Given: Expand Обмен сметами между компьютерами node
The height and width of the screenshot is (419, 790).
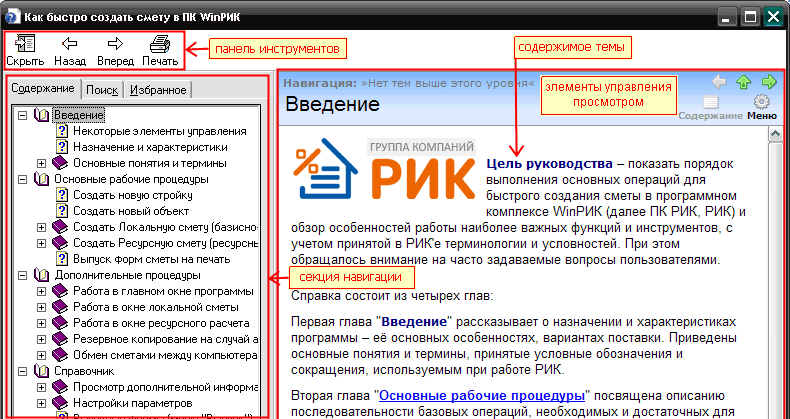Looking at the screenshot, I should (41, 355).
